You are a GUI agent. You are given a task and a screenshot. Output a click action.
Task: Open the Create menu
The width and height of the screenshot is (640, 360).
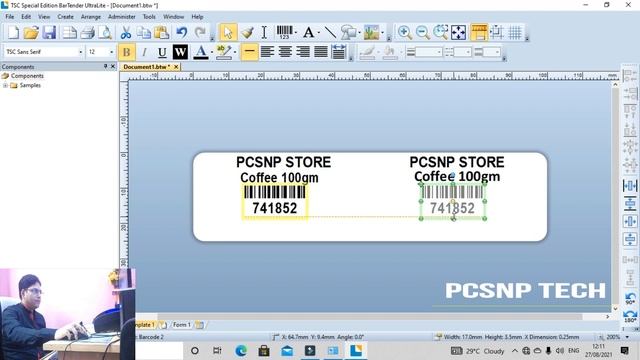(x=65, y=17)
